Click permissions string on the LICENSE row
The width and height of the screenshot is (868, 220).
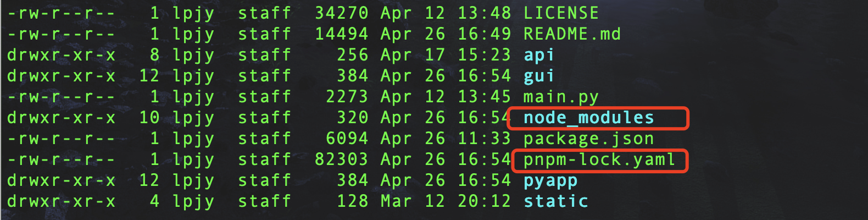coord(61,13)
